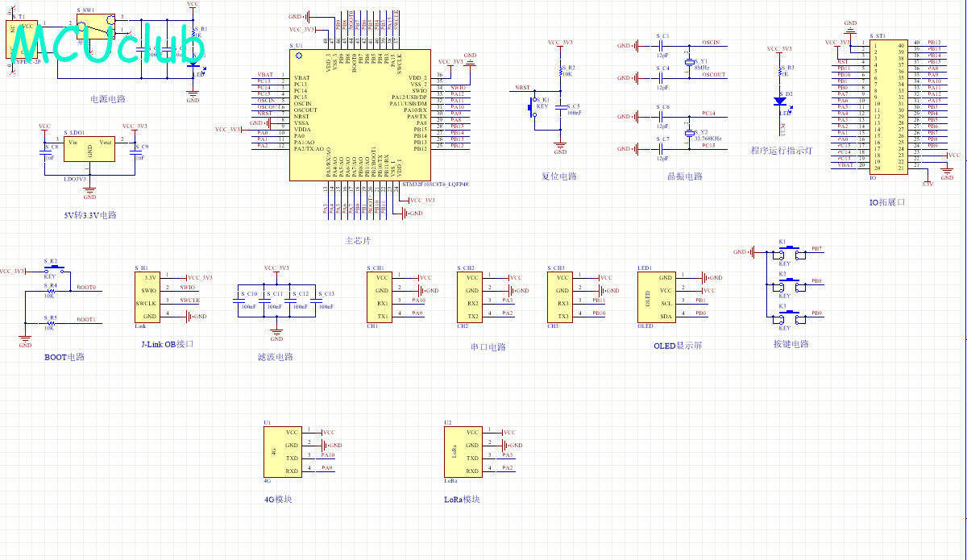Click the "电源电路" title label

click(108, 99)
